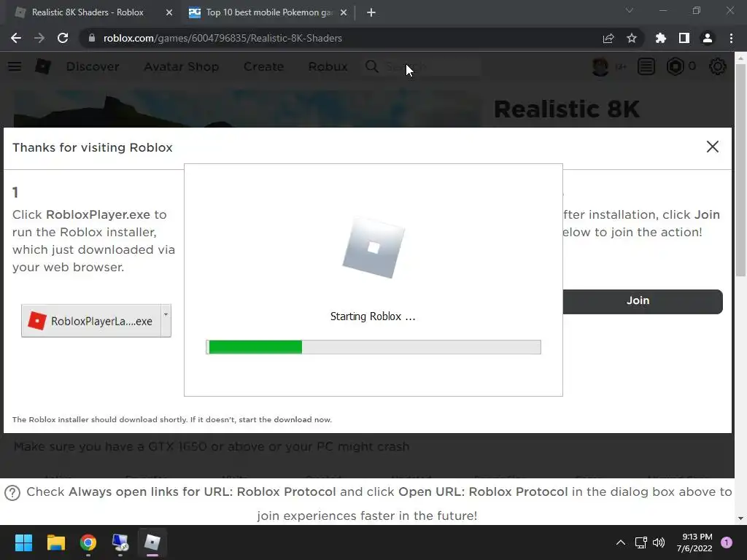
Task: Open the Chrome extensions puzzle icon
Action: (661, 38)
